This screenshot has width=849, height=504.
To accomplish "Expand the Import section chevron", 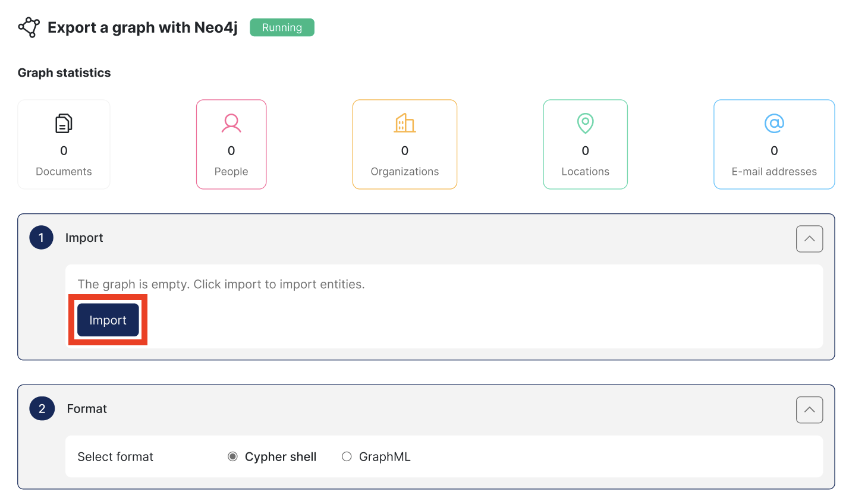I will click(809, 238).
